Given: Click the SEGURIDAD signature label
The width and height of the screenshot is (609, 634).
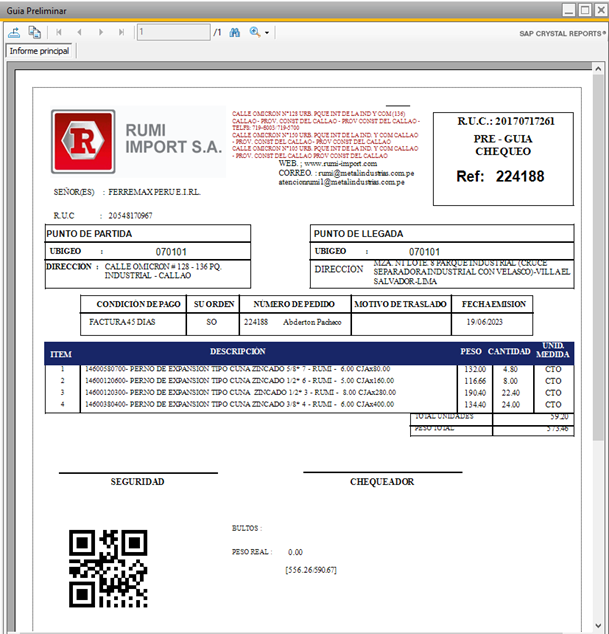Looking at the screenshot, I should 137,482.
